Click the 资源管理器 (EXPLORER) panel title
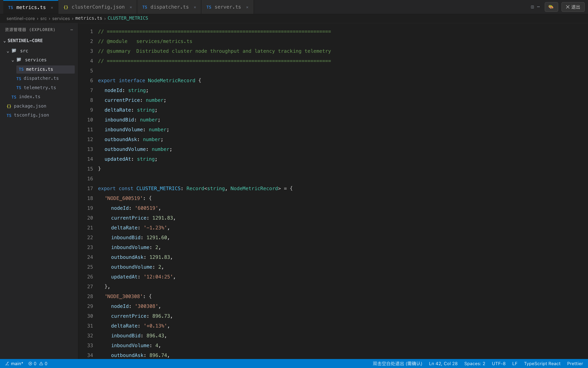 30,30
